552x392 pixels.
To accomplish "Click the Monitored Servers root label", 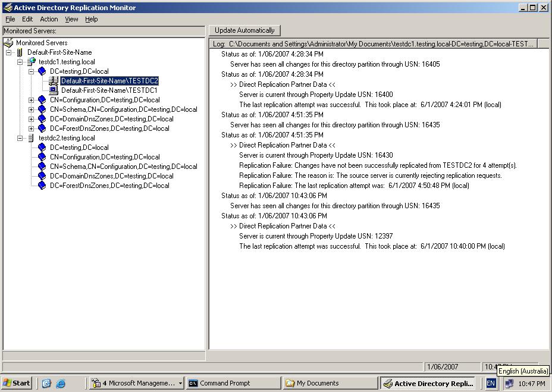I will point(42,43).
